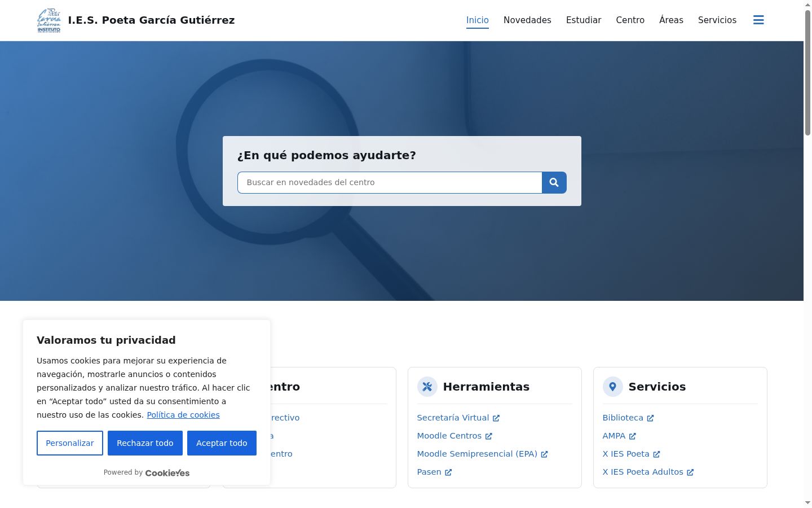The image size is (812, 508).
Task: Focus the Buscar en novedades search field
Action: coord(390,182)
